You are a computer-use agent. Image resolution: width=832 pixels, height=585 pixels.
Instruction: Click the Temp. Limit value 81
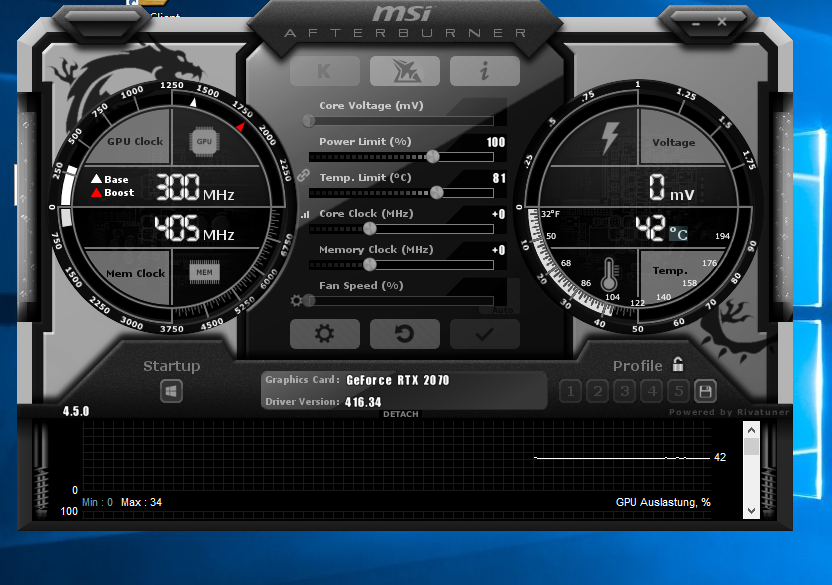[x=499, y=178]
